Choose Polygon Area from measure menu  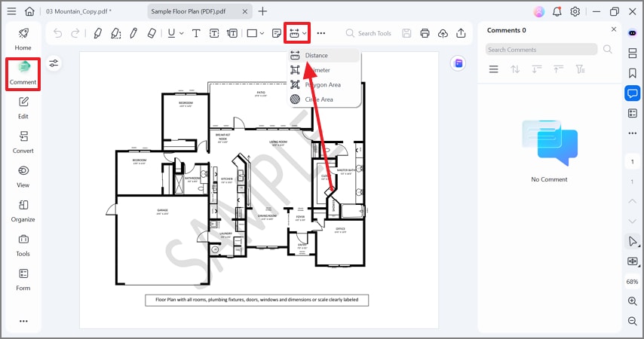click(324, 85)
